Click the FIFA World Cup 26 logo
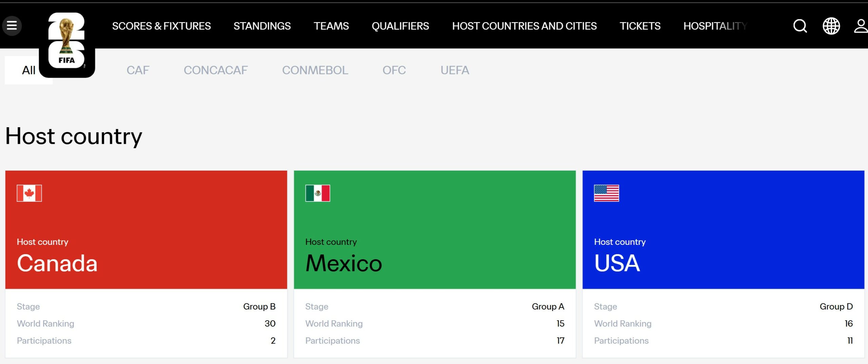Viewport: 868px width, 364px height. [x=66, y=41]
